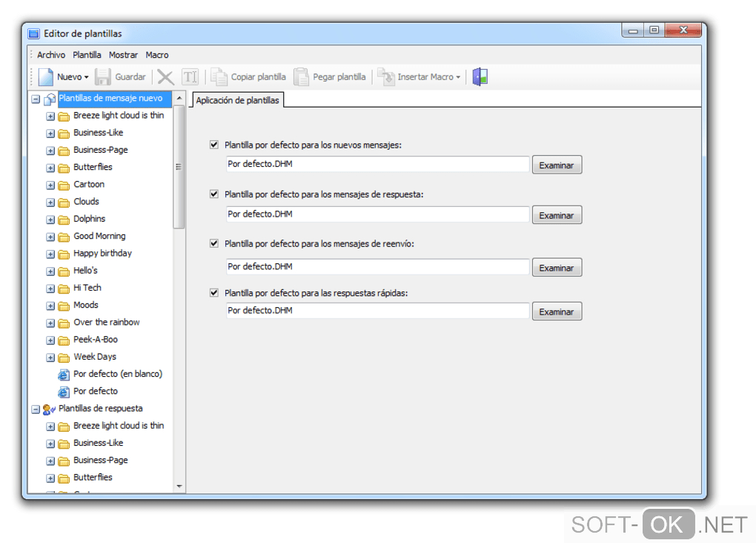Image resolution: width=756 pixels, height=543 pixels.
Task: Toggle default template for mensajes de reenvío
Action: coord(214,243)
